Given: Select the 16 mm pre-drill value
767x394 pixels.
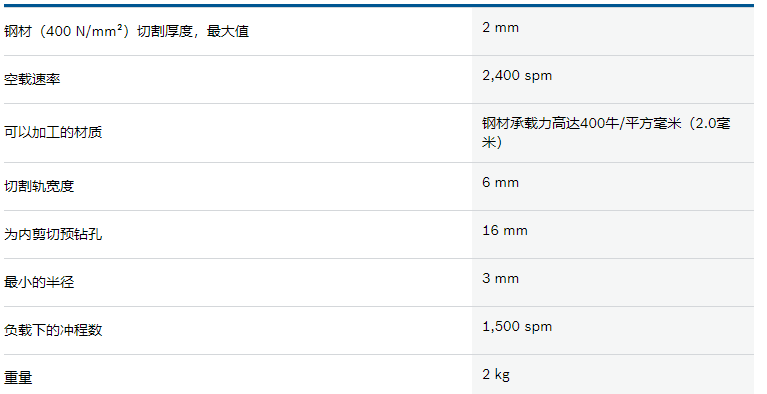Looking at the screenshot, I should click(x=505, y=231).
